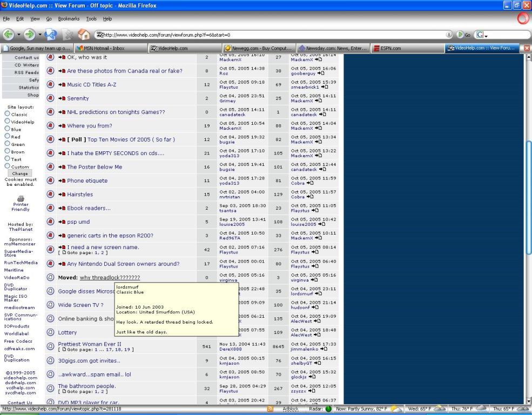Click newest-post arrow before Phone etiquete
The width and height of the screenshot is (532, 415).
[62, 180]
